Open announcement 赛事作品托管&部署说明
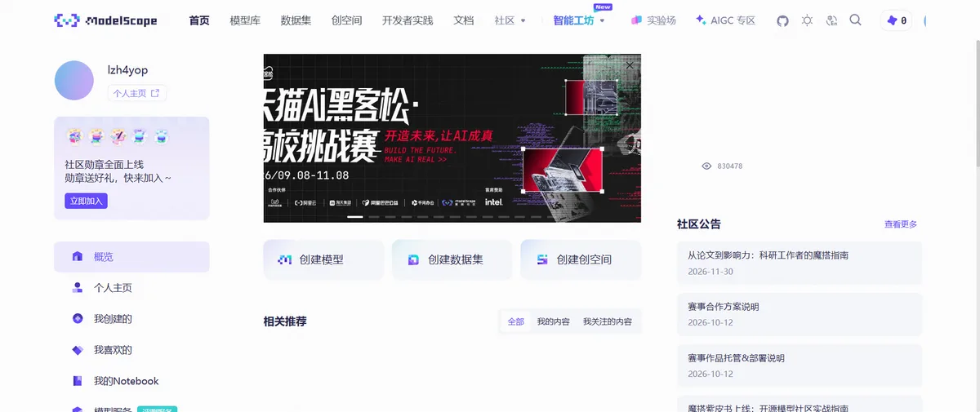This screenshot has width=980, height=412. pyautogui.click(x=800, y=365)
